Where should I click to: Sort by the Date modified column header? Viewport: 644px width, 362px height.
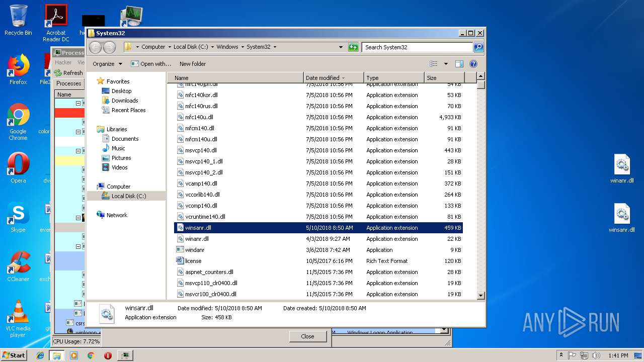(334, 78)
